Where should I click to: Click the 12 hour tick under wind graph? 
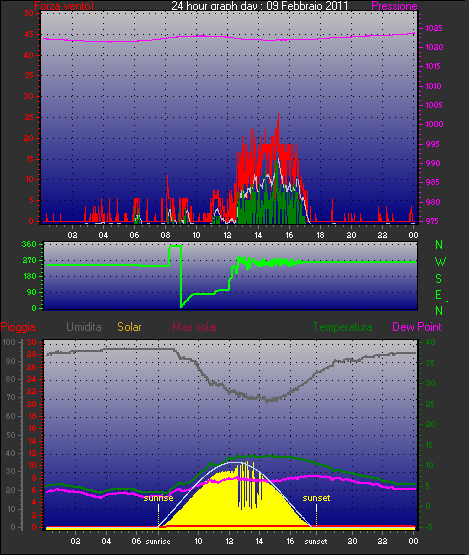(227, 235)
